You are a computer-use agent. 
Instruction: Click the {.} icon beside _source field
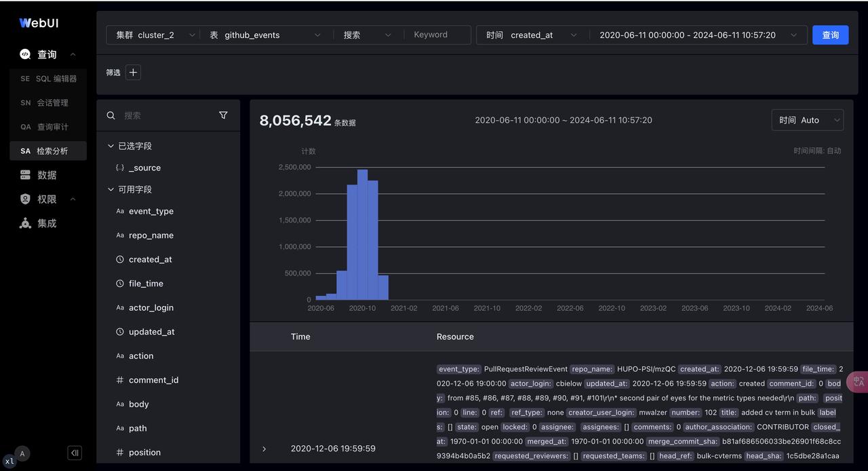pos(120,168)
